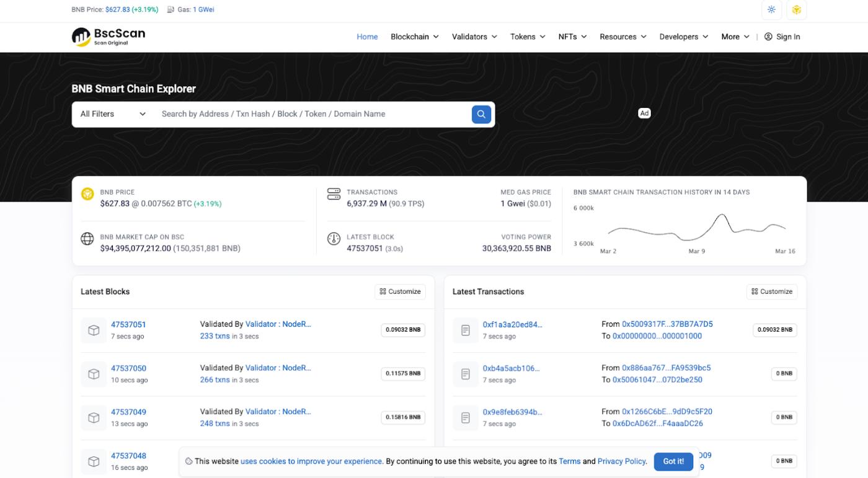This screenshot has width=868, height=478.
Task: Go to the Home tab
Action: pos(367,37)
